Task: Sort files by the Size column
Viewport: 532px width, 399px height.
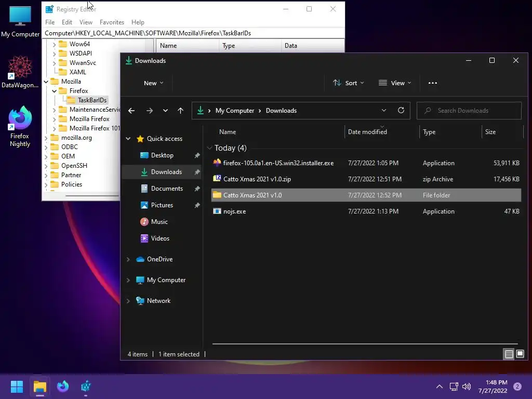Action: point(502,132)
